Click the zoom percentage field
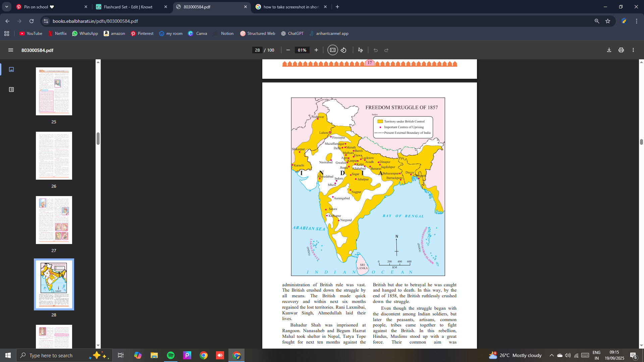The image size is (644, 362). point(302,50)
